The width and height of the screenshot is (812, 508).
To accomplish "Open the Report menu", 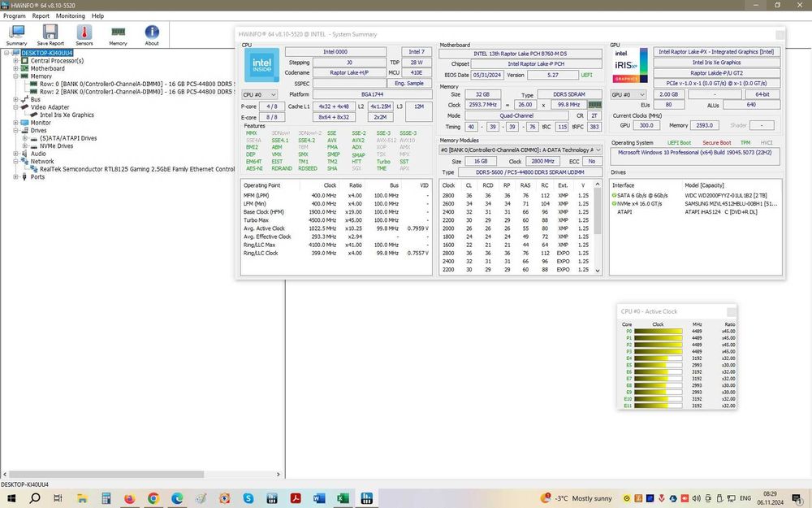I will [x=41, y=15].
